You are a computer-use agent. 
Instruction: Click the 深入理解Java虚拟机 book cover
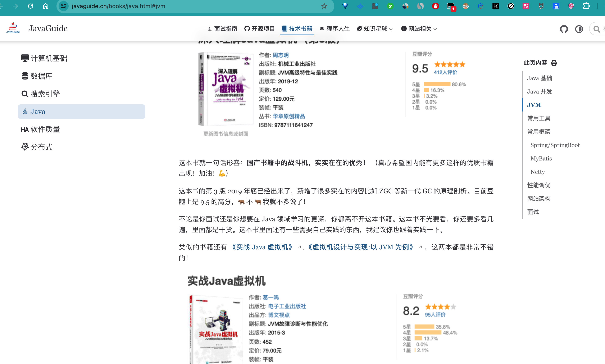pos(226,89)
